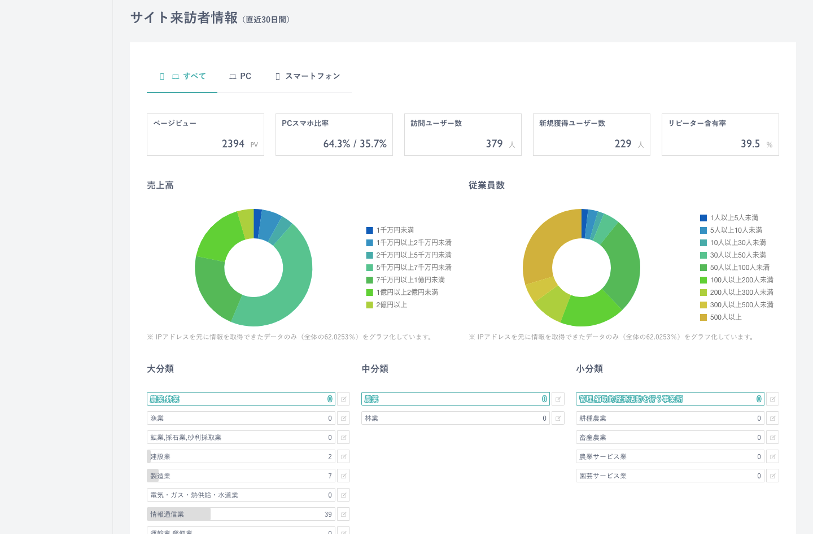Open the edit icon beside 情報通信業 row
The image size is (813, 534).
tap(343, 514)
